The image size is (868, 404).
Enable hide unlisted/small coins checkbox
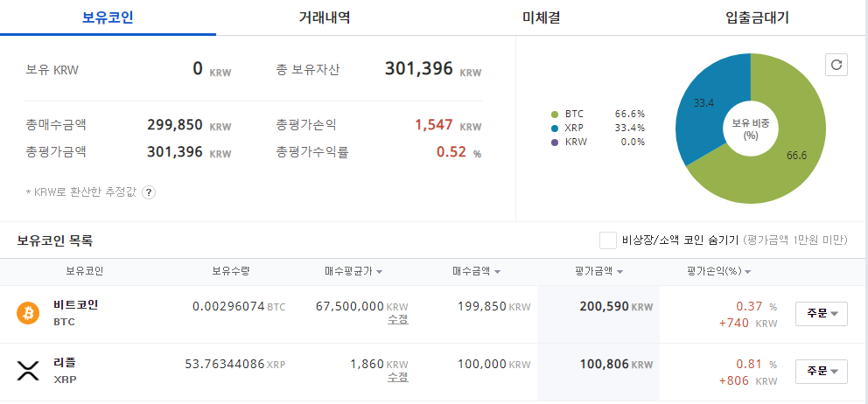click(x=608, y=240)
